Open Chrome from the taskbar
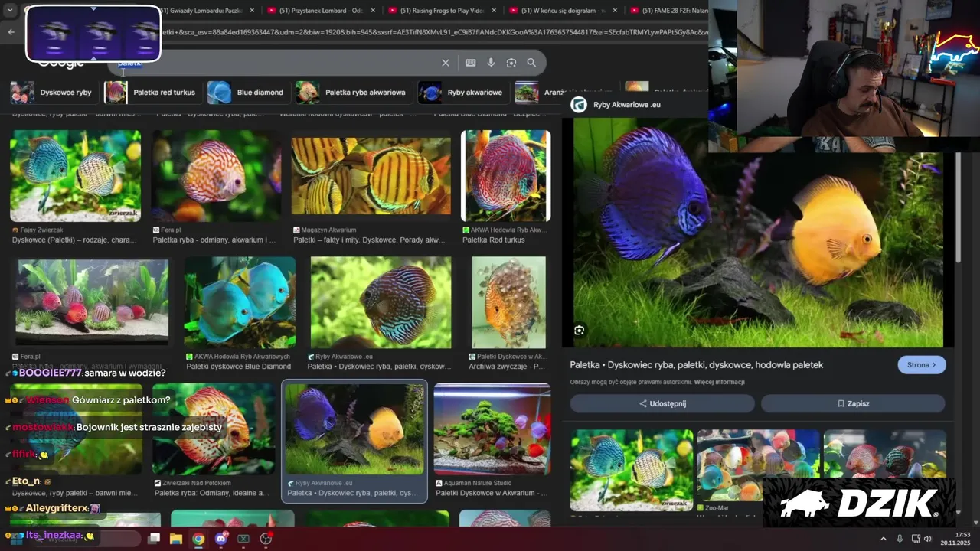This screenshot has width=980, height=551. pyautogui.click(x=198, y=539)
